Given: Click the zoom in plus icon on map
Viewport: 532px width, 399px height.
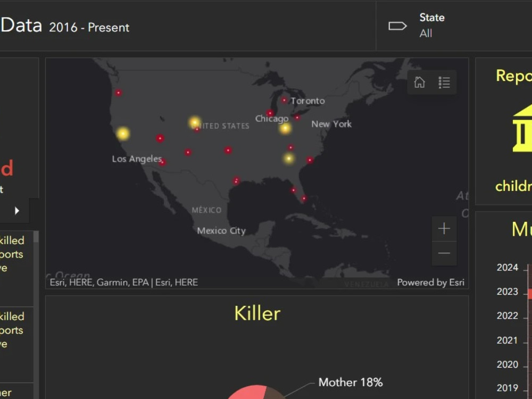Looking at the screenshot, I should tap(444, 228).
